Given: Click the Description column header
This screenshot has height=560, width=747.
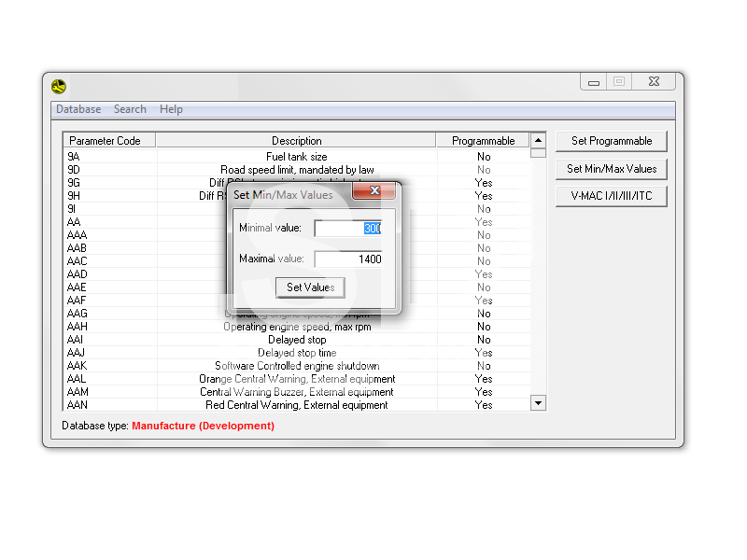Looking at the screenshot, I should click(x=296, y=141).
